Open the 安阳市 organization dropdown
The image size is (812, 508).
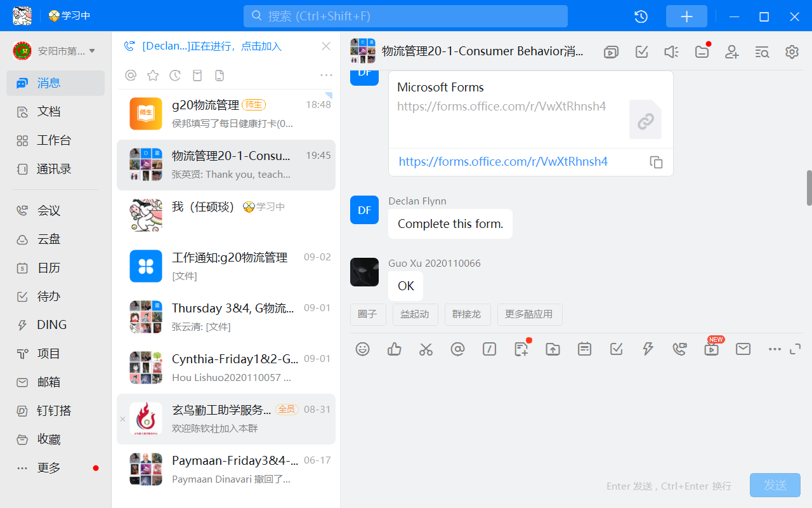[55, 51]
